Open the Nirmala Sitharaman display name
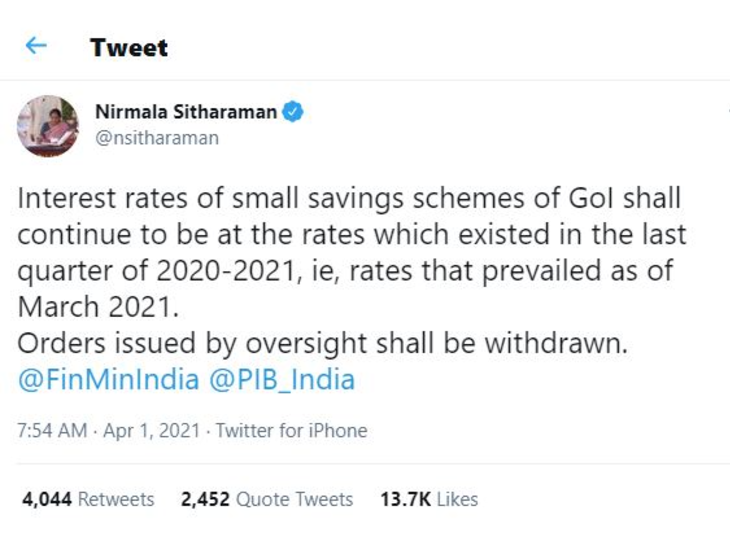This screenshot has height=548, width=730. click(x=185, y=112)
